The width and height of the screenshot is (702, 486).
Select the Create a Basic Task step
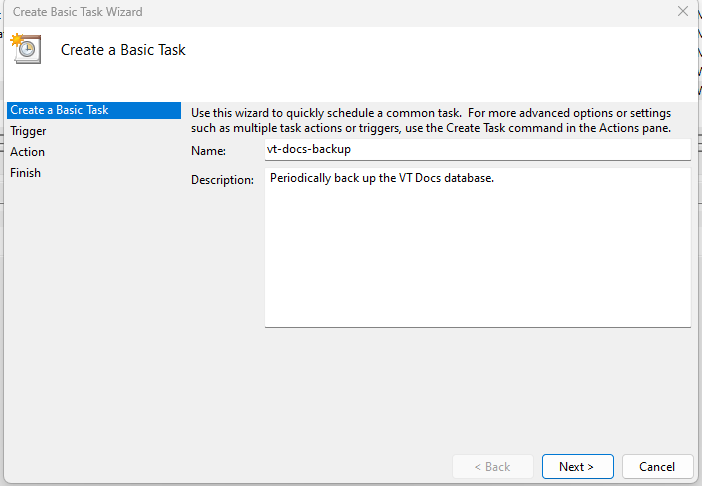tap(94, 110)
